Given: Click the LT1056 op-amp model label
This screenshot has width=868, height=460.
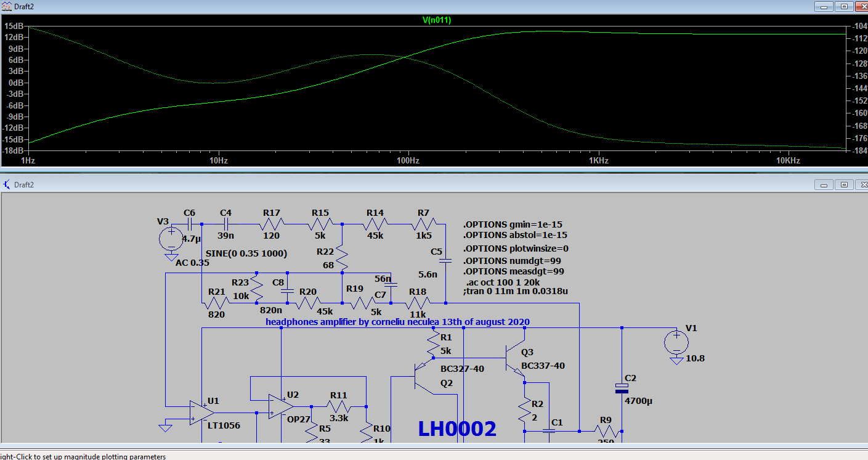Looking at the screenshot, I should (x=224, y=425).
